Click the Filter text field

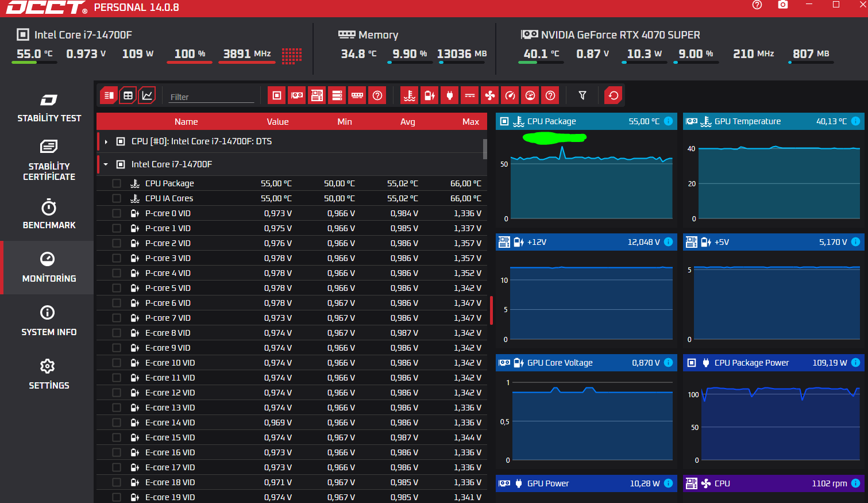pyautogui.click(x=211, y=97)
